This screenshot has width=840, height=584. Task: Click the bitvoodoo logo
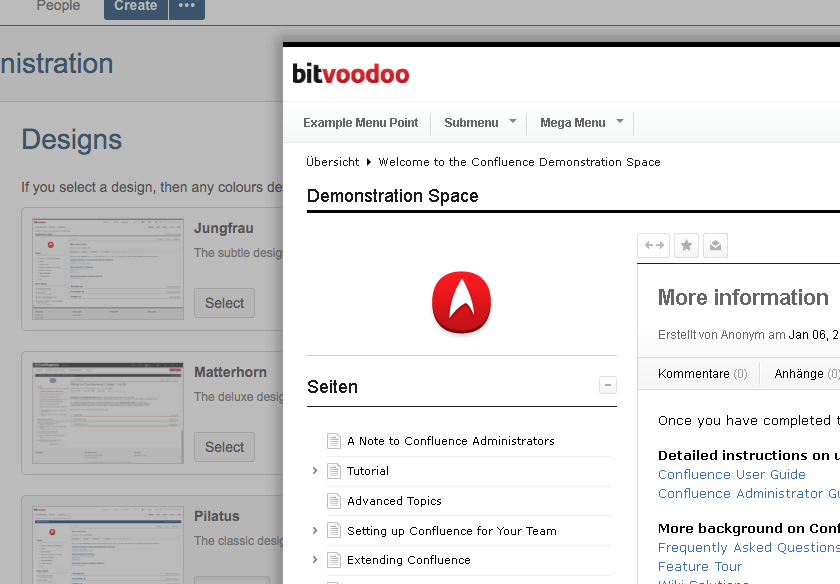[x=350, y=73]
